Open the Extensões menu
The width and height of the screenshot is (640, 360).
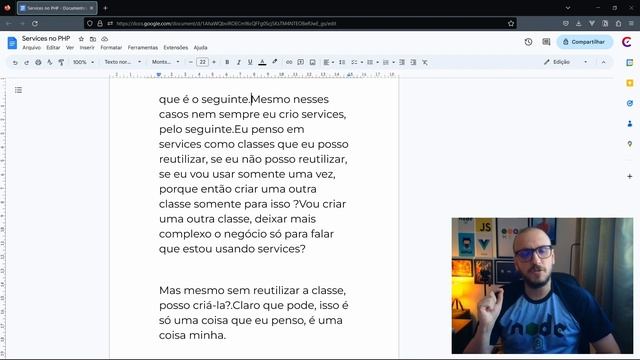pyautogui.click(x=176, y=48)
